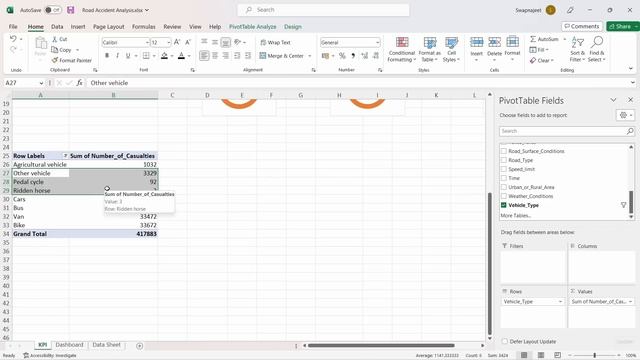
Task: Apply Comma Style format
Action: pos(353,56)
